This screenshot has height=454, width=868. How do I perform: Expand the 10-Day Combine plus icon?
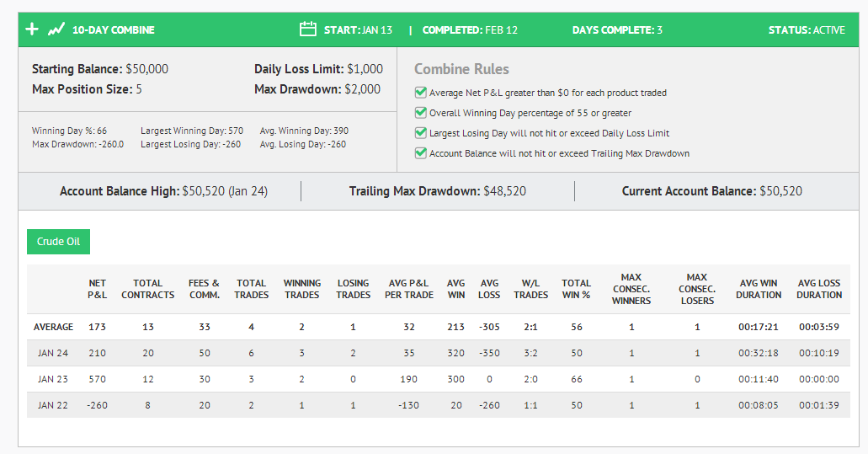tap(32, 29)
